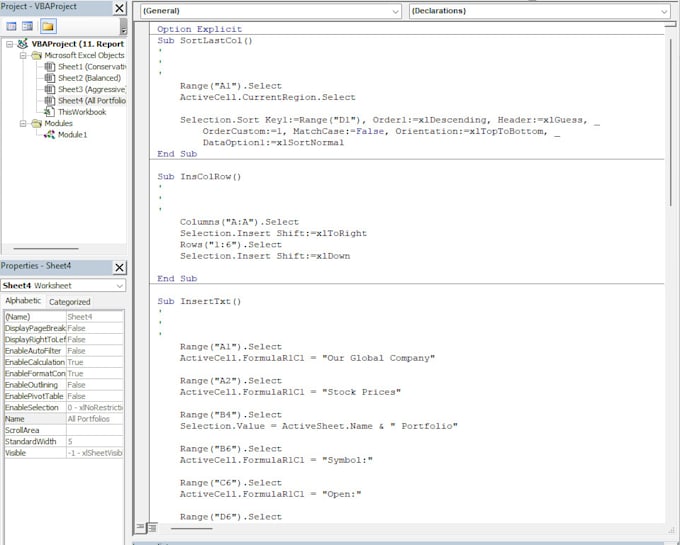Click the Columns("A:A").Select line

pyautogui.click(x=239, y=222)
